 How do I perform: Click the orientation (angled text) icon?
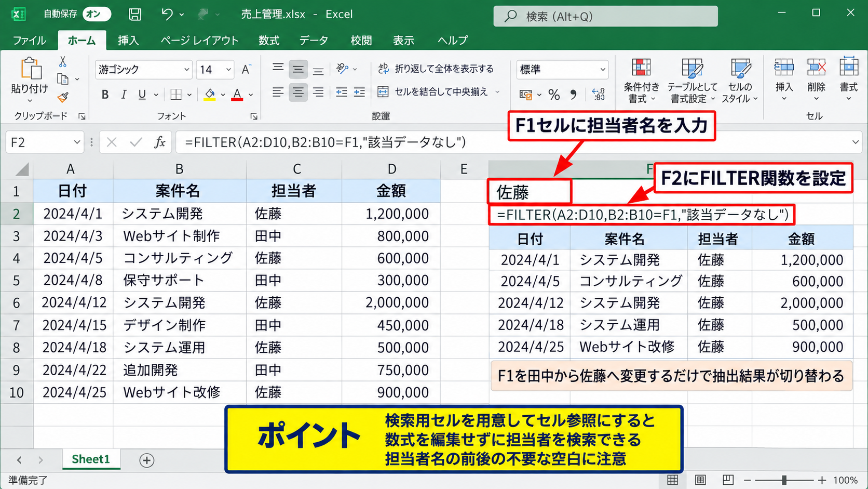coord(342,69)
